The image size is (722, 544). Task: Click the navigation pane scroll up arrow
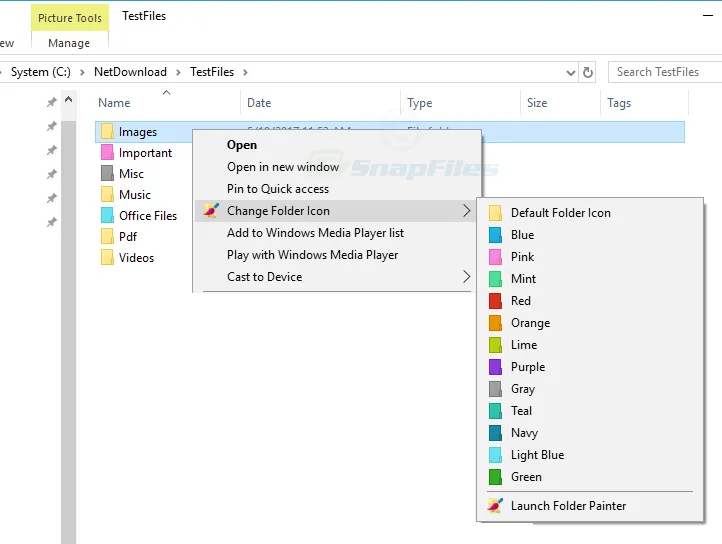click(x=68, y=99)
